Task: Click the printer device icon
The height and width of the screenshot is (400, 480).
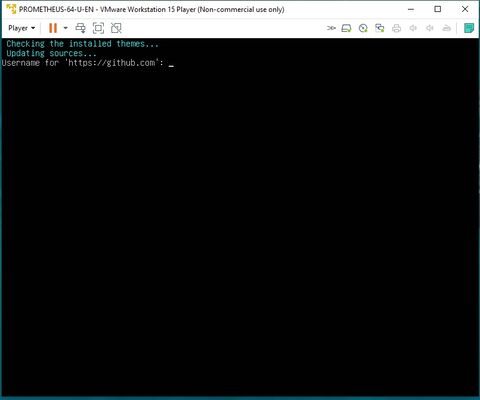Action: [x=396, y=28]
